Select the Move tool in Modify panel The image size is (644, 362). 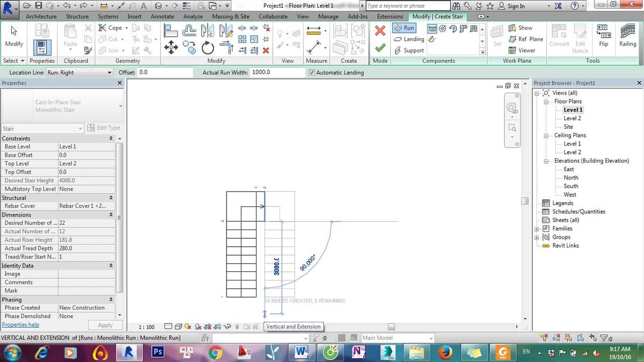click(171, 47)
